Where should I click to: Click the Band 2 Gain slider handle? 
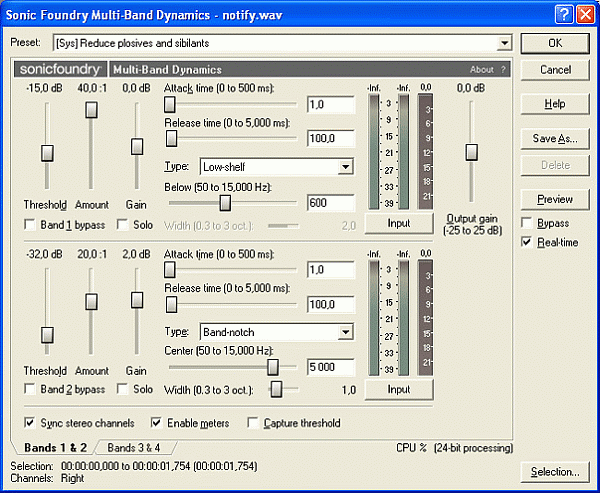click(137, 300)
